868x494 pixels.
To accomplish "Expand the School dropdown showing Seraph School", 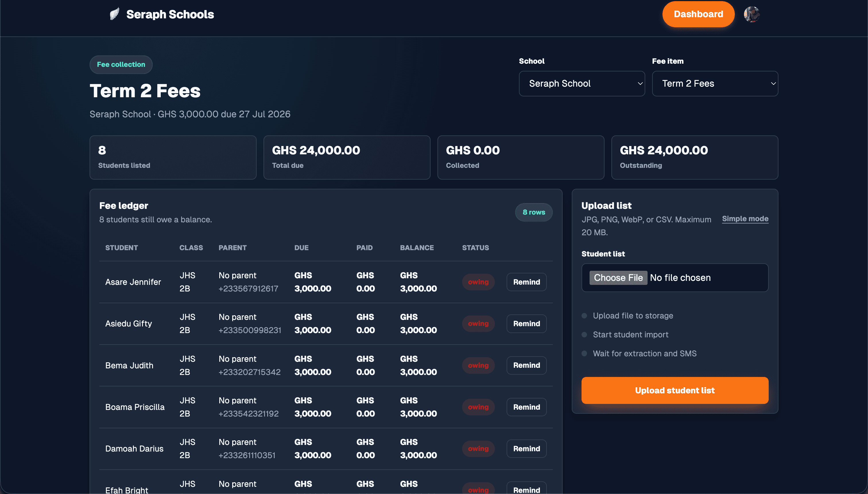I will (582, 83).
